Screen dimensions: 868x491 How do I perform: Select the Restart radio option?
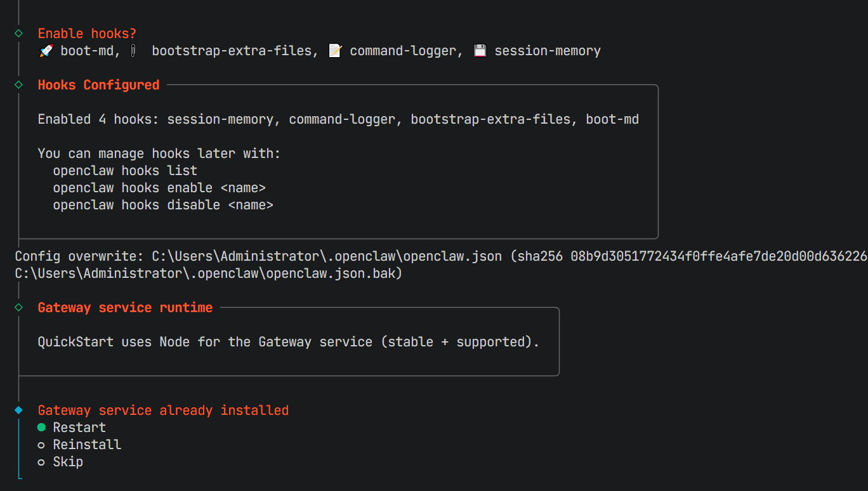[x=72, y=428]
